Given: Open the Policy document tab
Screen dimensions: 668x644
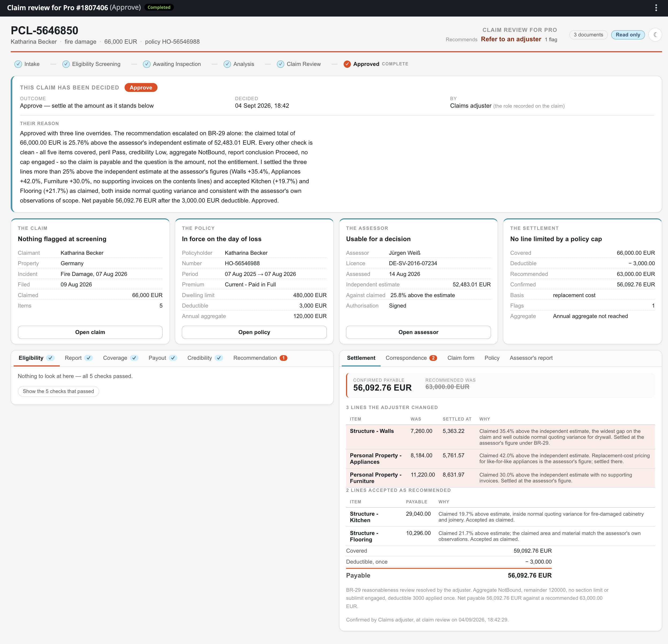Looking at the screenshot, I should point(492,358).
